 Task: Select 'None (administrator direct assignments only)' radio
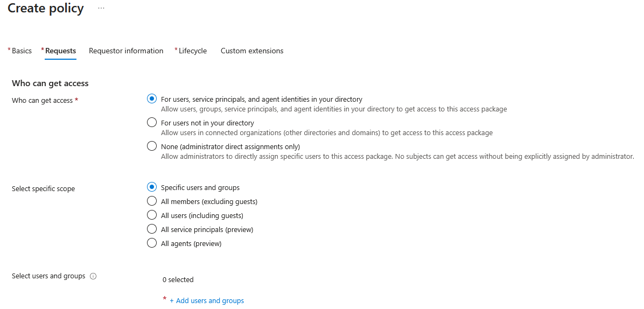(152, 146)
